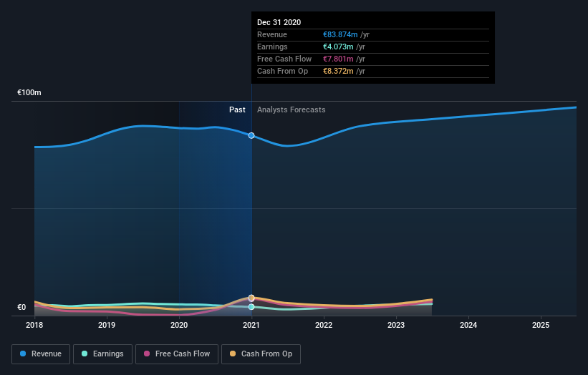Click the 2023 x-axis label
Screen dimensions: 588x375
click(396, 325)
